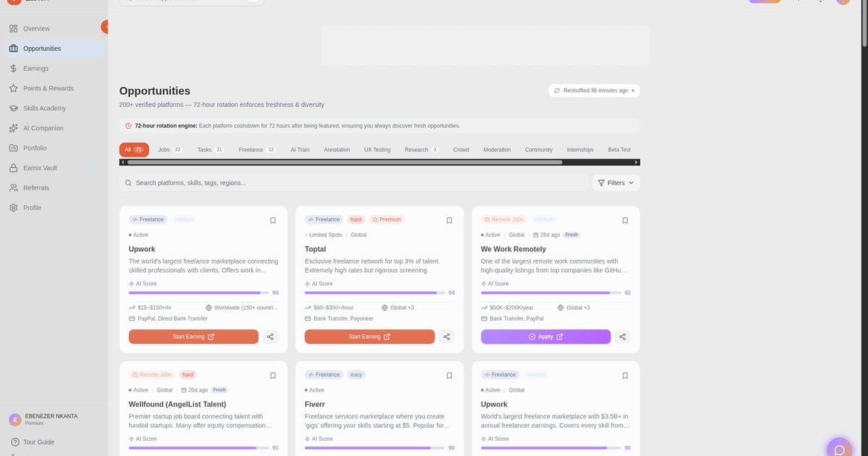Open the Filters dropdown

tap(616, 183)
